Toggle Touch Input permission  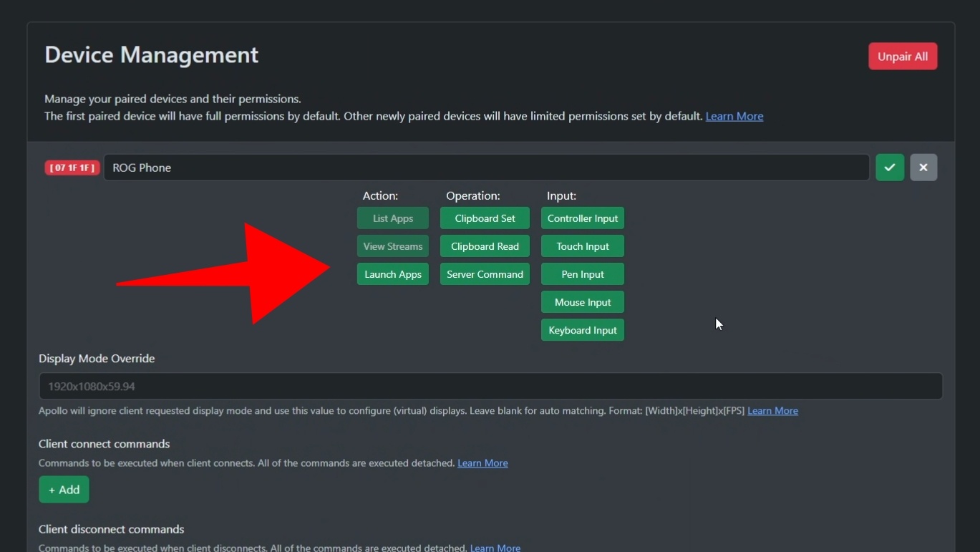point(583,246)
